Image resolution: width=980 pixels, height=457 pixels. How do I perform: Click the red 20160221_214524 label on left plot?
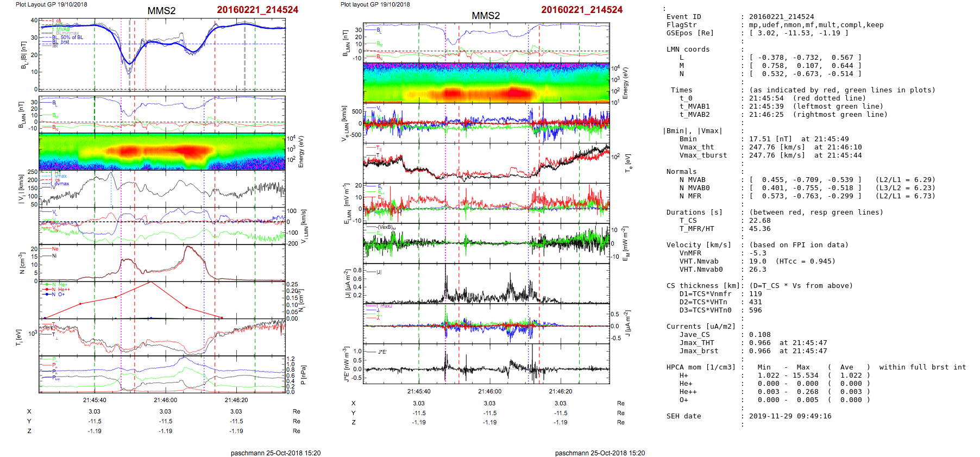pos(257,10)
